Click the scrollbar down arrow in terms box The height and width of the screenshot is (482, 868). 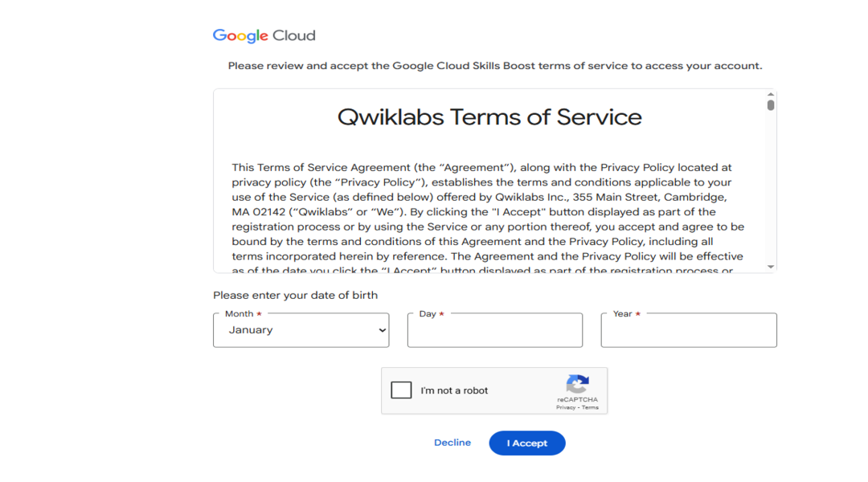(x=771, y=267)
